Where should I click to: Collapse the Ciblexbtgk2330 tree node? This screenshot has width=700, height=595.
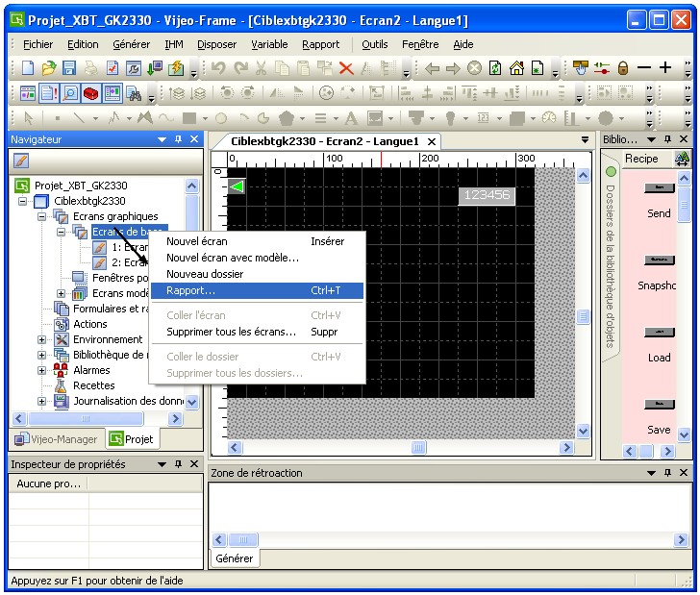[22, 201]
